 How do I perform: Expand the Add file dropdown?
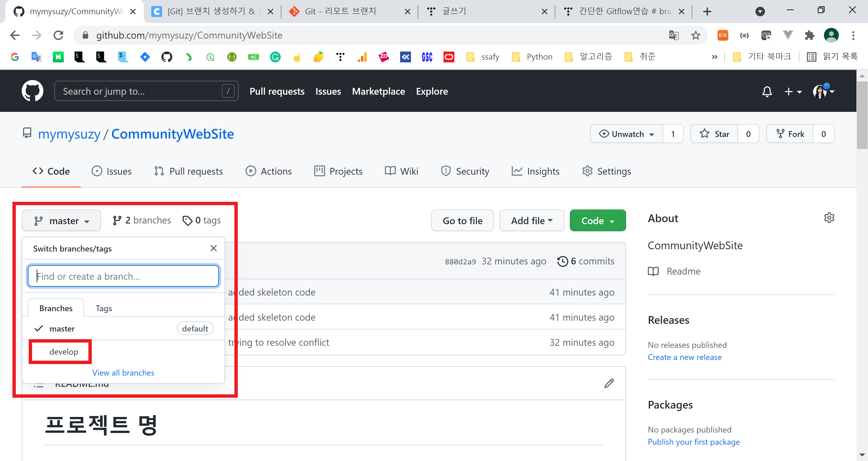531,221
